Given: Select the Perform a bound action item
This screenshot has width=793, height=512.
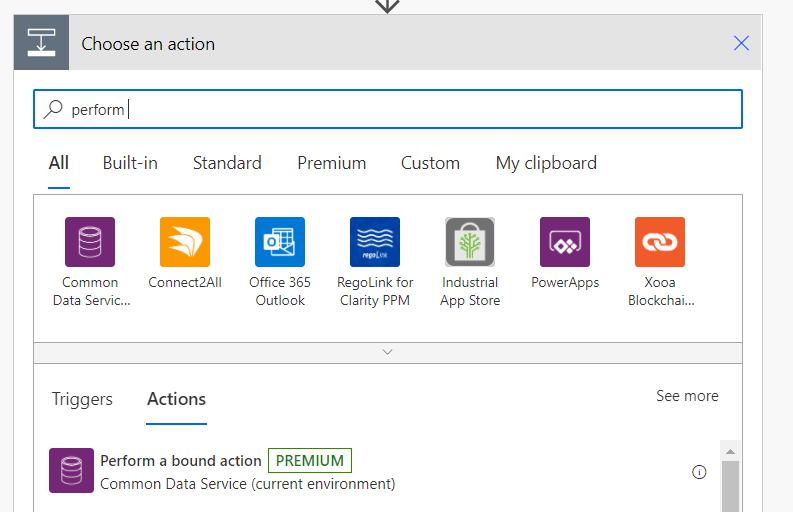Looking at the screenshot, I should [181, 461].
